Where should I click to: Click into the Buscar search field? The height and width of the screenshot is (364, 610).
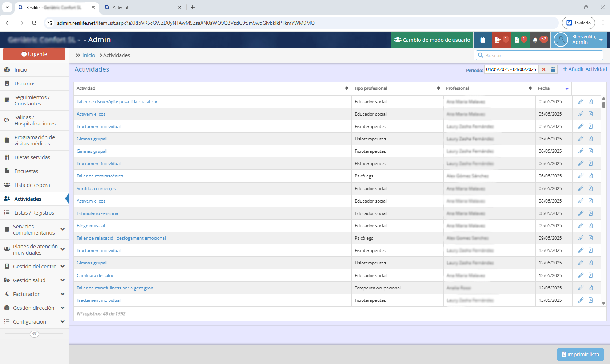pyautogui.click(x=539, y=55)
